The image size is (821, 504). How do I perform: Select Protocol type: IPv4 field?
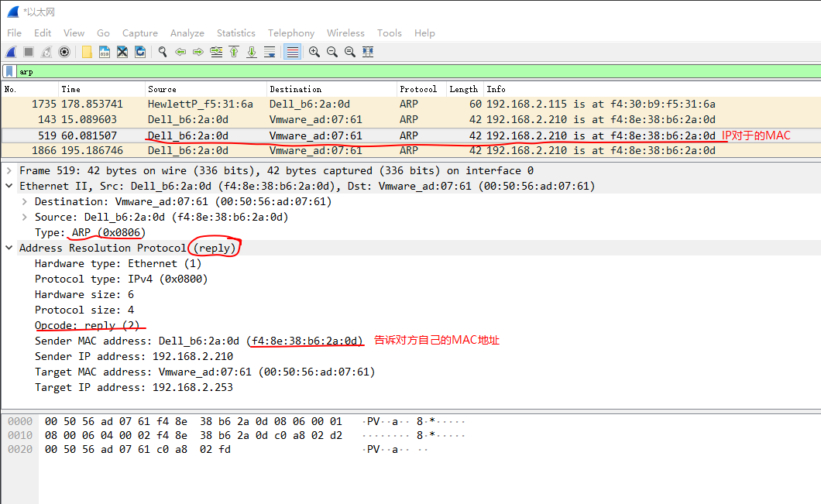coord(121,279)
